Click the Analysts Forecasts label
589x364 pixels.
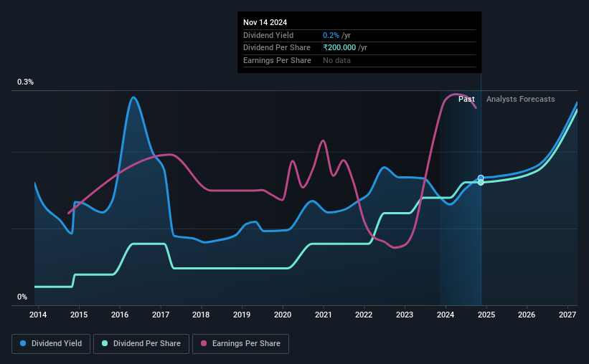tap(521, 99)
